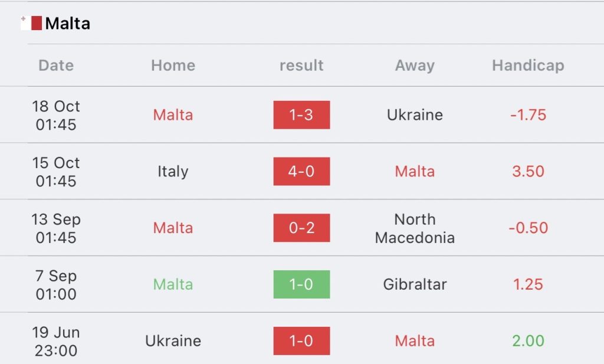The height and width of the screenshot is (364, 604).
Task: Click the Malta flag icon
Action: (31, 23)
